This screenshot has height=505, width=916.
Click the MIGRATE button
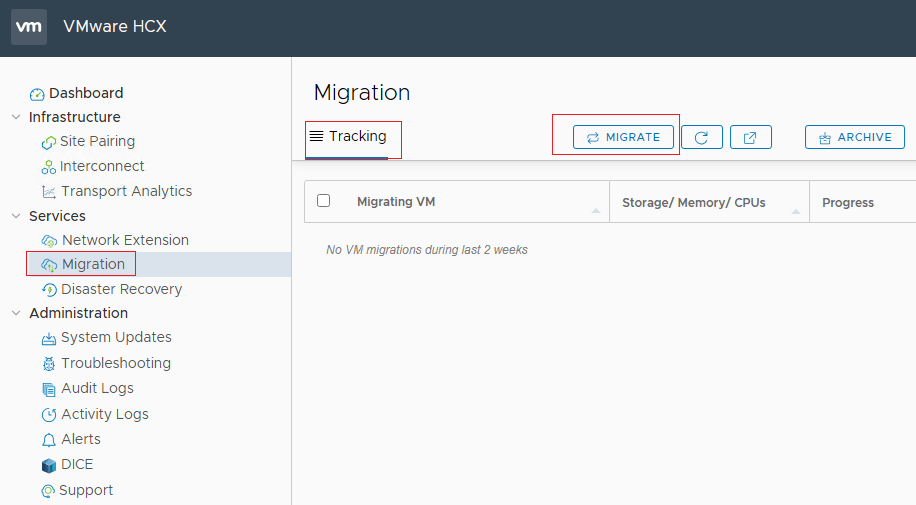pos(623,137)
